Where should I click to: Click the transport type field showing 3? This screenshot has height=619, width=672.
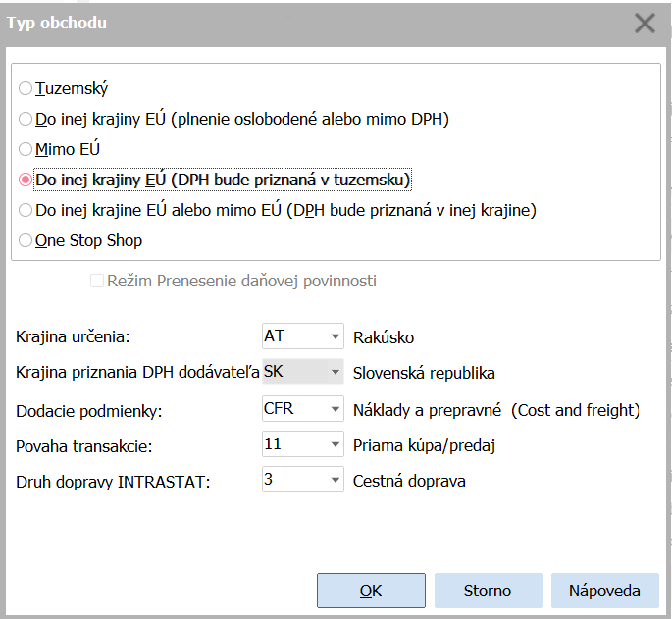tap(292, 481)
